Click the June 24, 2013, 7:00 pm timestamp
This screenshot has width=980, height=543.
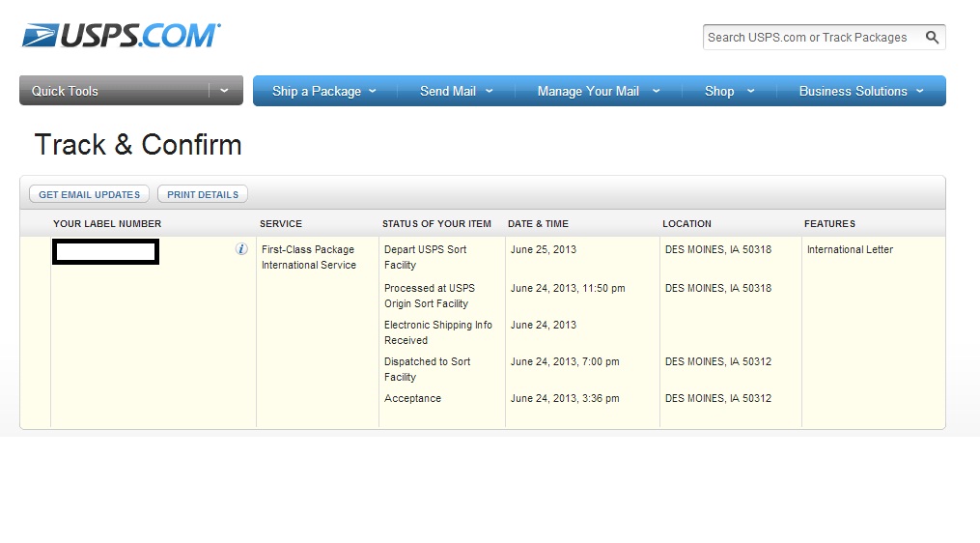565,361
